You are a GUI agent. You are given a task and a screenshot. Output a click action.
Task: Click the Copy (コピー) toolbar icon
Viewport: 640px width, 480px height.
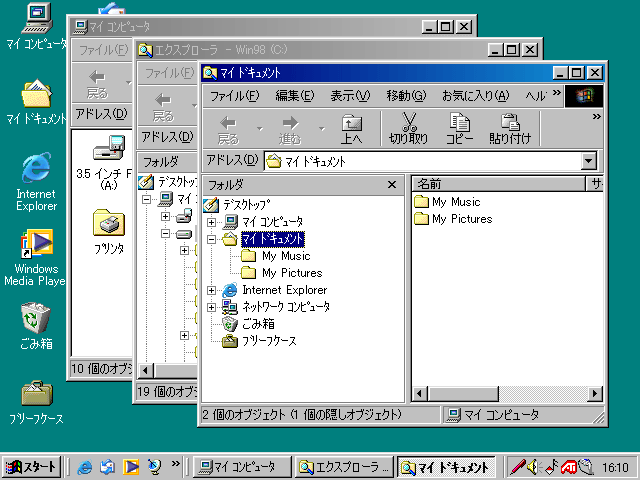(460, 129)
